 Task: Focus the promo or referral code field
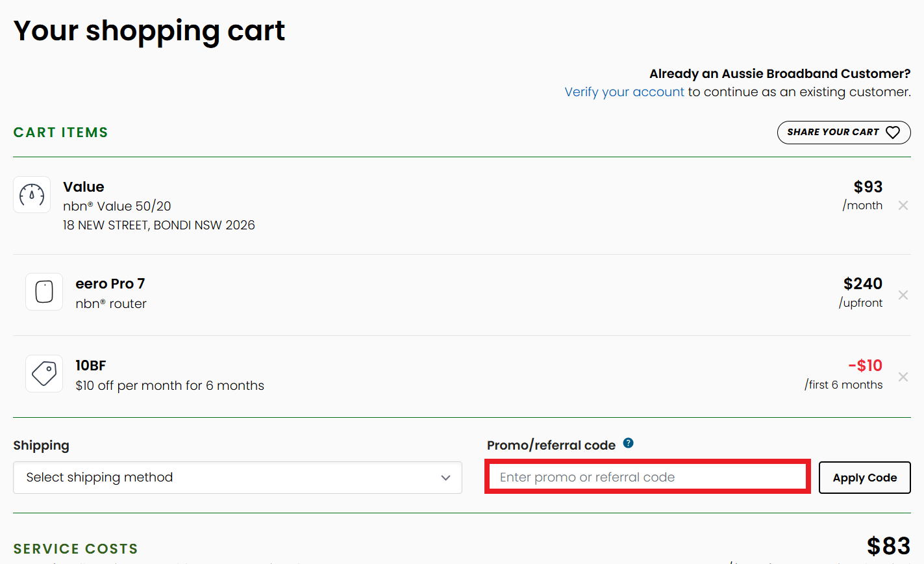(647, 477)
